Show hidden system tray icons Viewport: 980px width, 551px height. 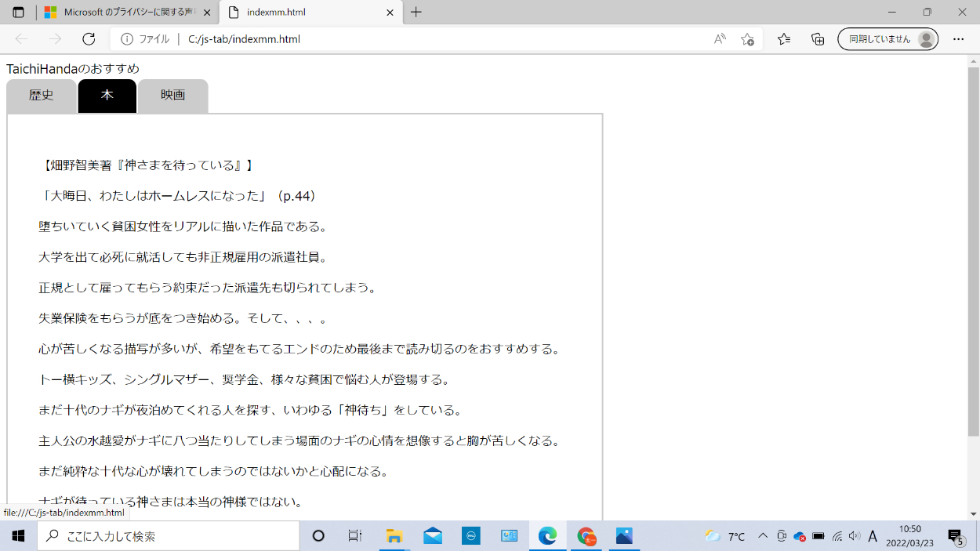click(x=763, y=536)
